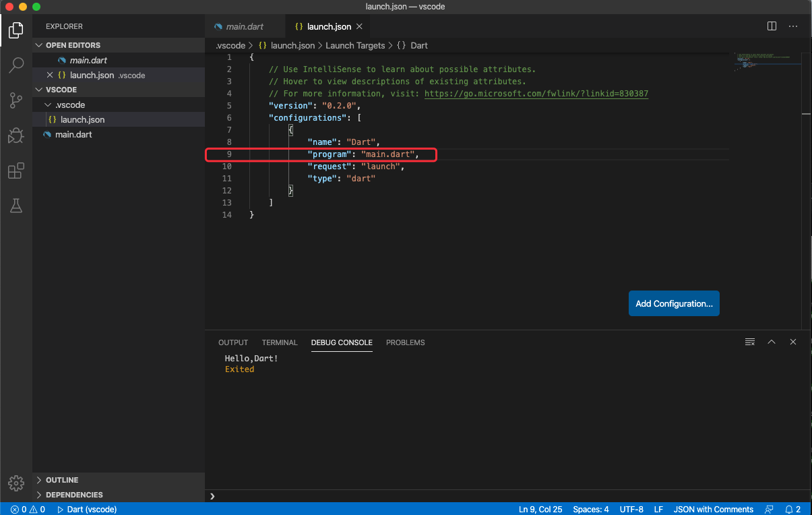Open the Extensions view icon

pyautogui.click(x=16, y=171)
